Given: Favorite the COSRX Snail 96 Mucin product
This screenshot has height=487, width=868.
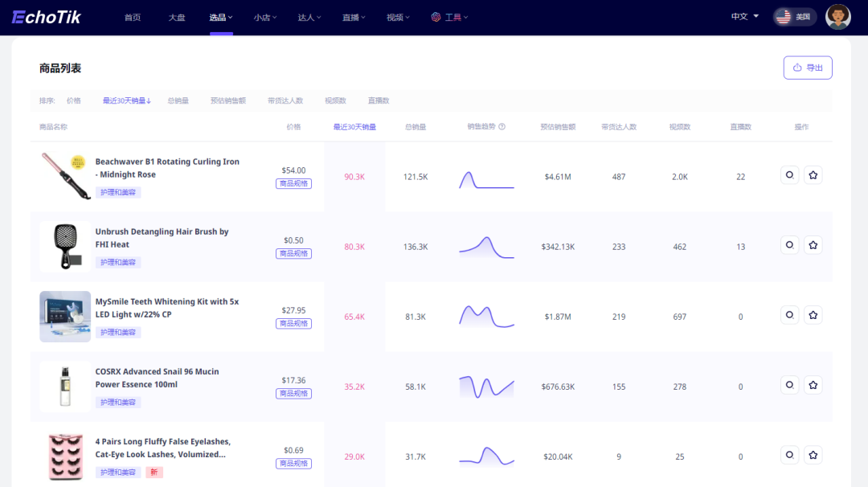Looking at the screenshot, I should click(x=813, y=385).
